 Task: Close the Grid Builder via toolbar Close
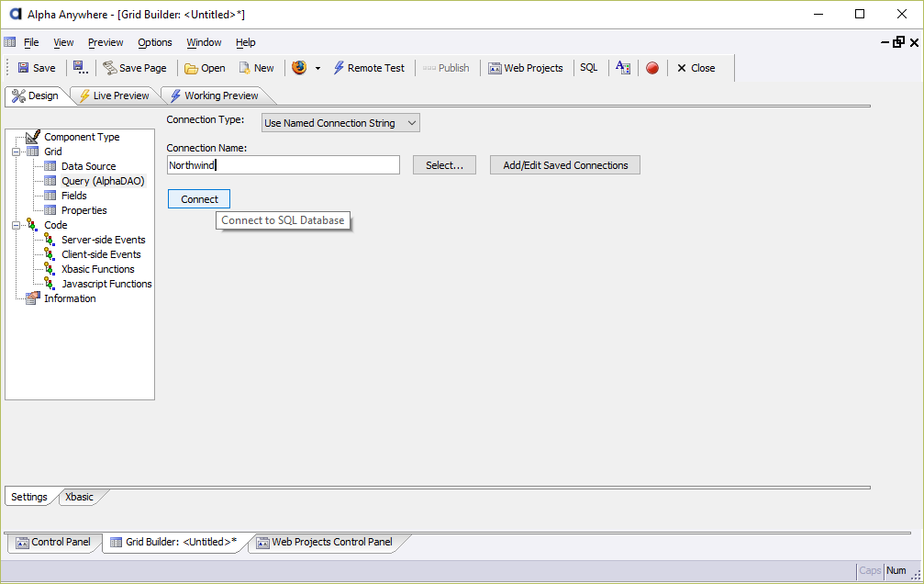696,68
